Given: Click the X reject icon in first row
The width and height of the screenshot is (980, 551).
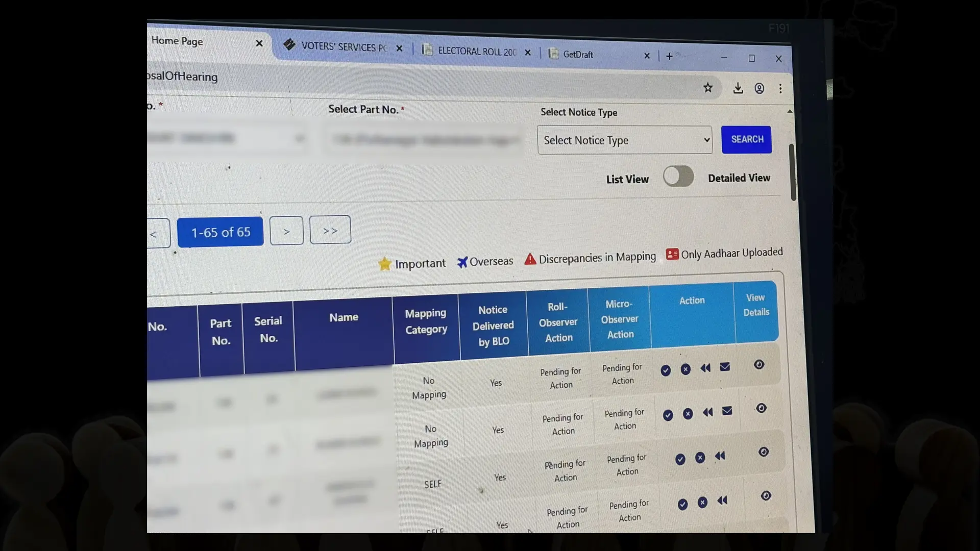Looking at the screenshot, I should [x=685, y=369].
